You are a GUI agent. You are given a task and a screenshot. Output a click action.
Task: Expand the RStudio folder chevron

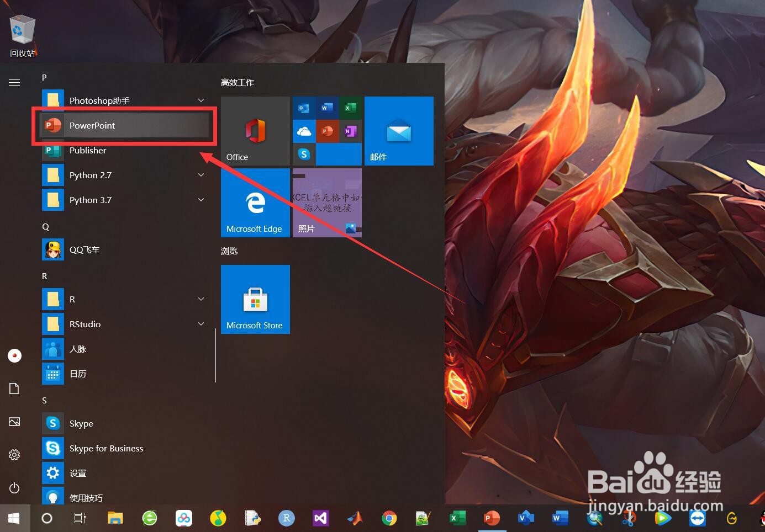[x=201, y=324]
